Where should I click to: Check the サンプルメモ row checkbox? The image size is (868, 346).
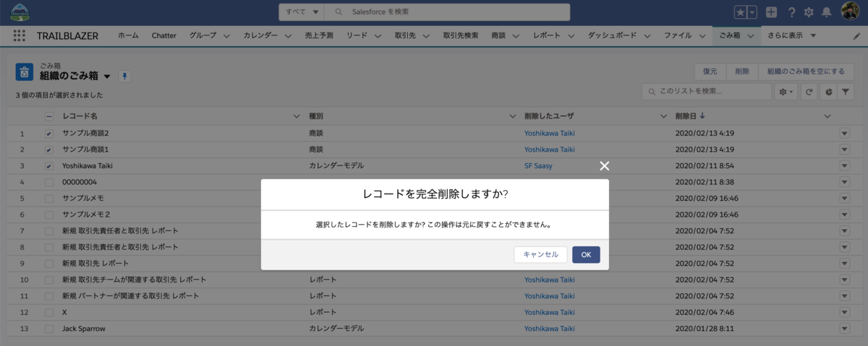coord(48,198)
